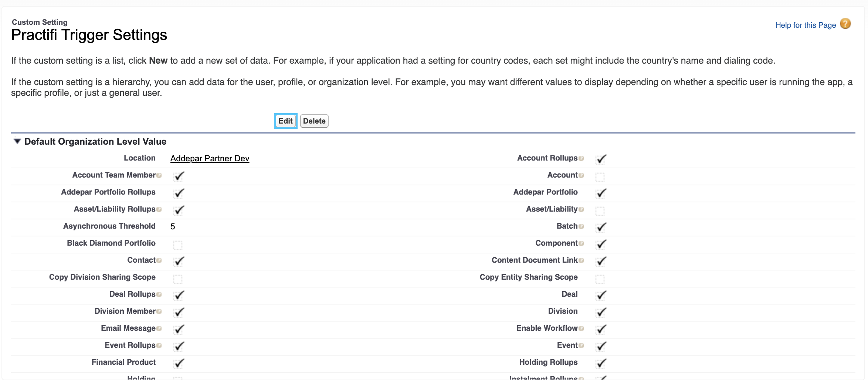Click the Practifi Trigger Settings heading

coord(89,35)
